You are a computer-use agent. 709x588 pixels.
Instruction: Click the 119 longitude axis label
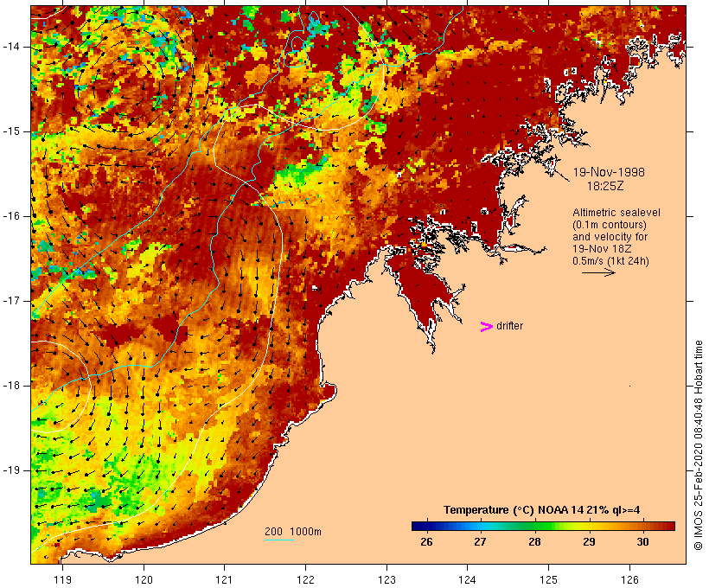(62, 579)
